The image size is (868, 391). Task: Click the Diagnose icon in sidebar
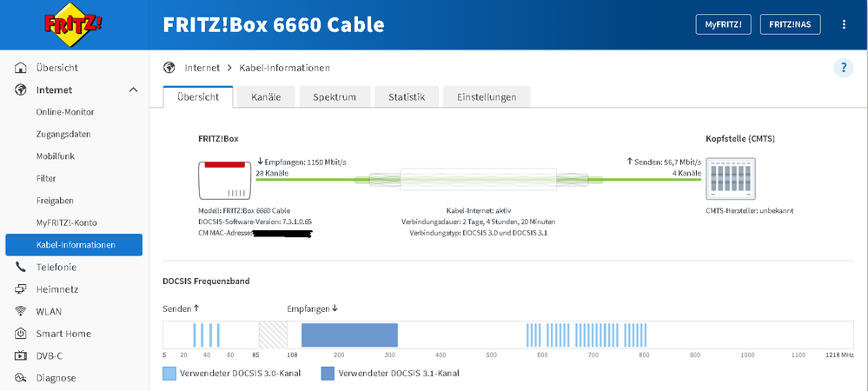21,378
